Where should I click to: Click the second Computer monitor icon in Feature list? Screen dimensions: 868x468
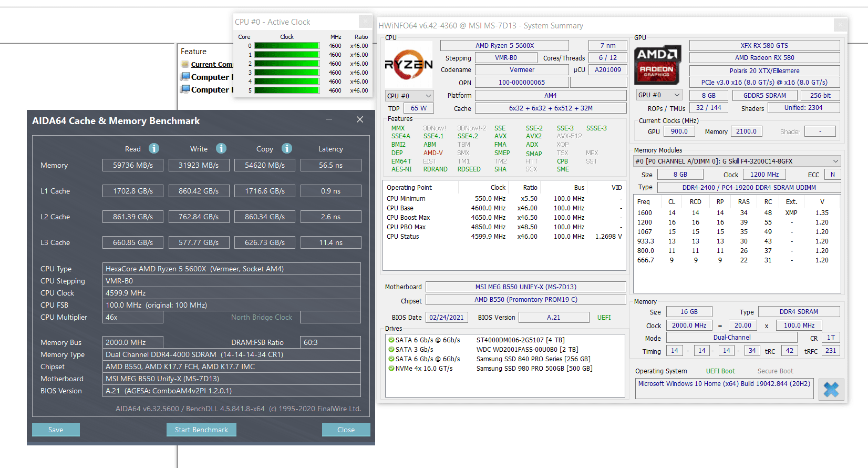tap(185, 89)
